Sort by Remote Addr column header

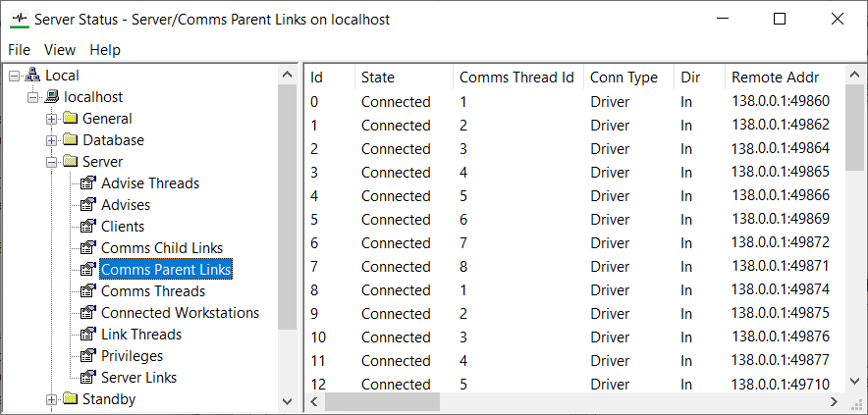(x=775, y=78)
